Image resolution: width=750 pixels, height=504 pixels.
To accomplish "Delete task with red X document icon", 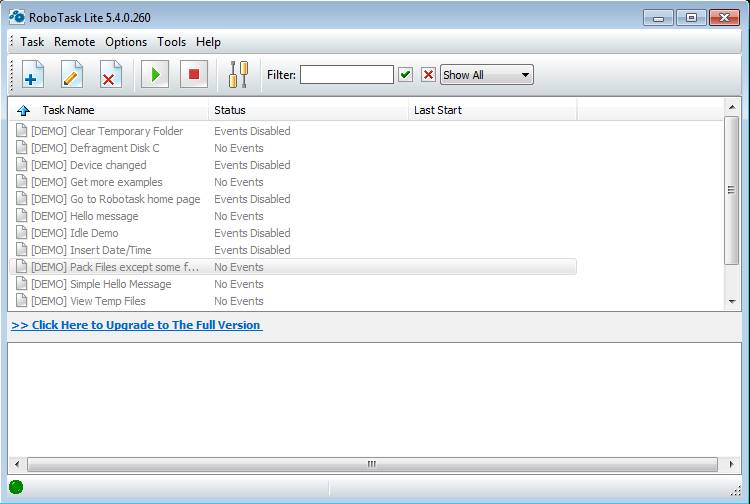I will click(110, 75).
